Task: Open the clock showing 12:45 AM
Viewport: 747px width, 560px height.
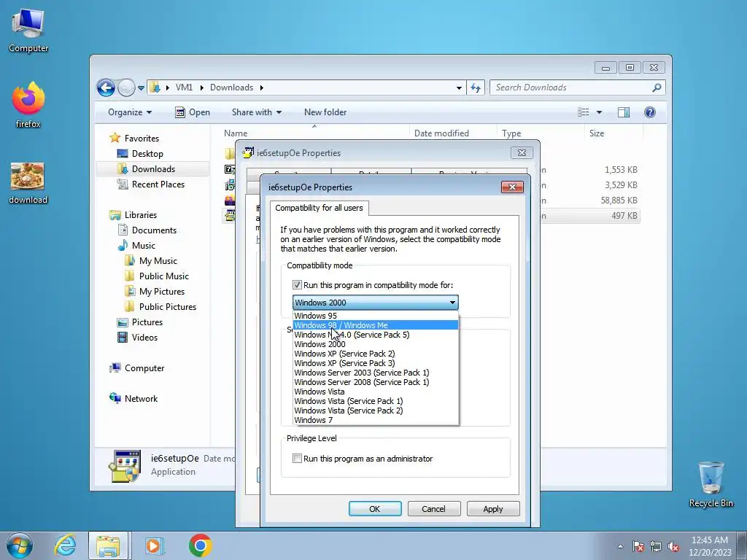Action: coord(710,545)
